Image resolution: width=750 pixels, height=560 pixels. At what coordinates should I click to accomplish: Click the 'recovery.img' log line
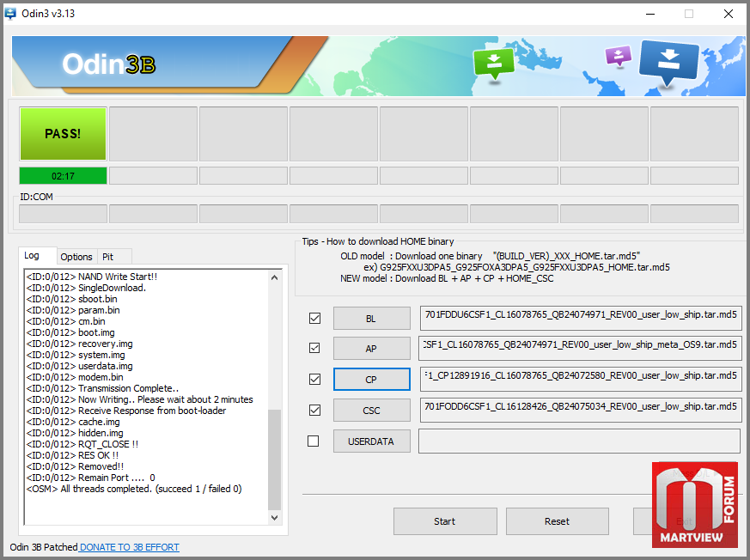(x=79, y=344)
